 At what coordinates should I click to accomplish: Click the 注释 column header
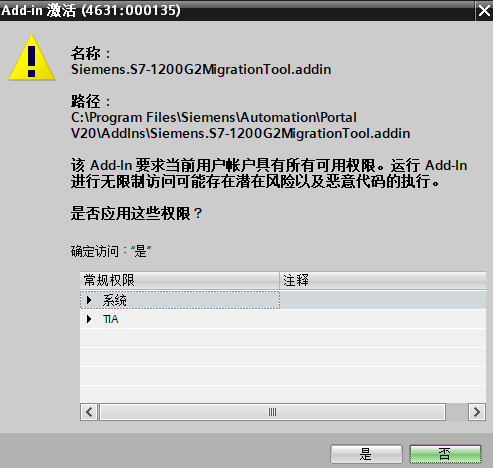[x=383, y=280]
